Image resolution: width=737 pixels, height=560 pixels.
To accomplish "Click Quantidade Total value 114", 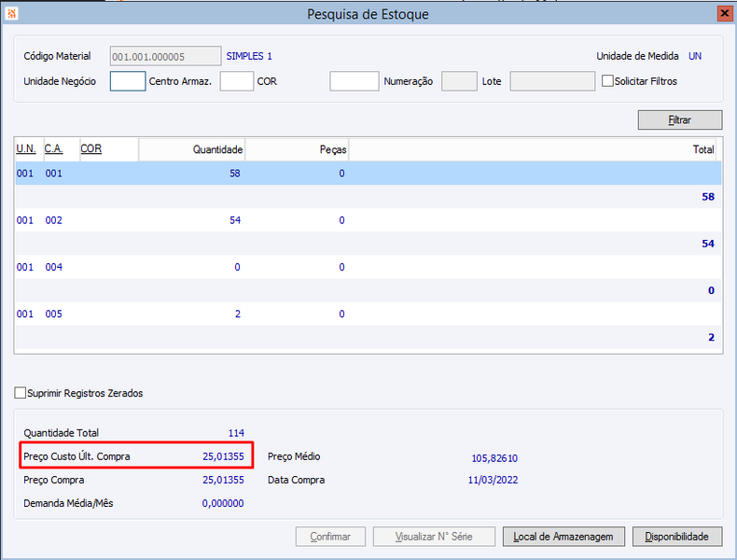I will click(x=236, y=432).
